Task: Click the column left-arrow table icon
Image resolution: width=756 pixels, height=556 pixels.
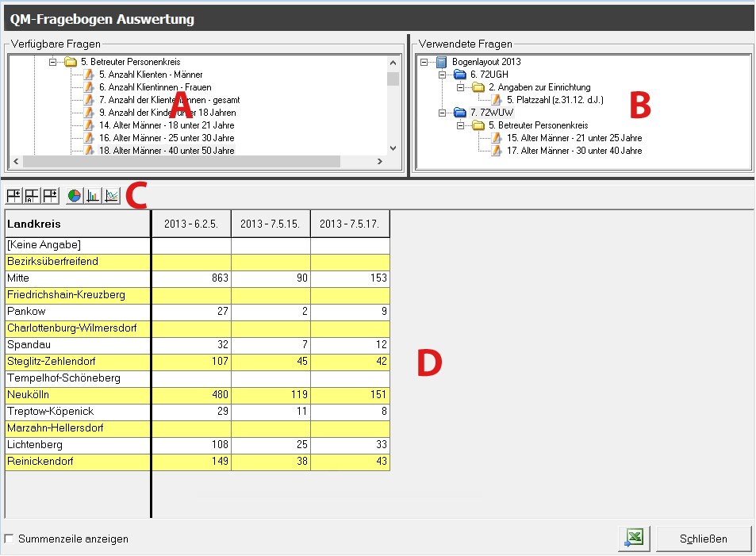Action: click(13, 195)
